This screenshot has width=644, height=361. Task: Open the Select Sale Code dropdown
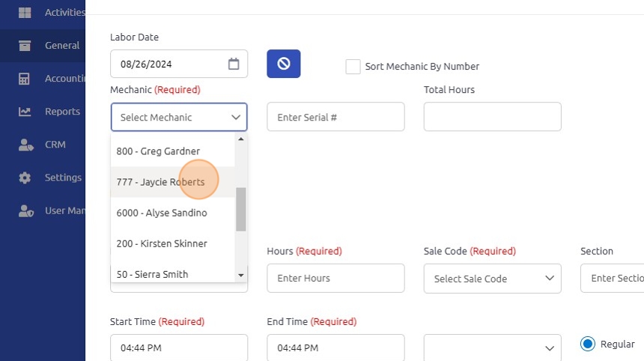492,279
